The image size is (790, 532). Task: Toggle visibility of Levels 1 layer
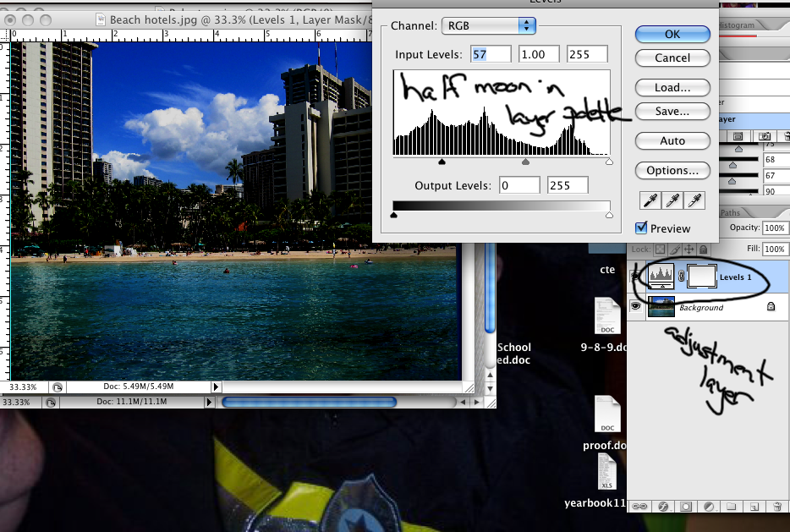pos(636,277)
